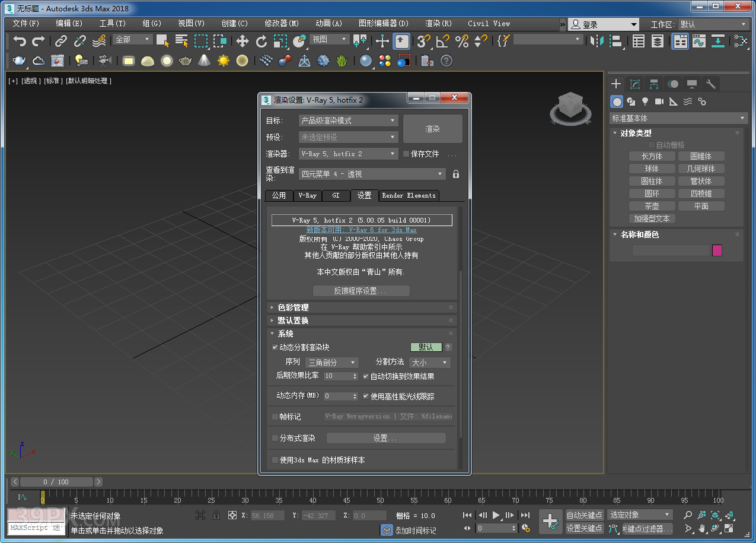Enable the 帧标记 checkbox
Image resolution: width=756 pixels, height=543 pixels.
coord(275,417)
